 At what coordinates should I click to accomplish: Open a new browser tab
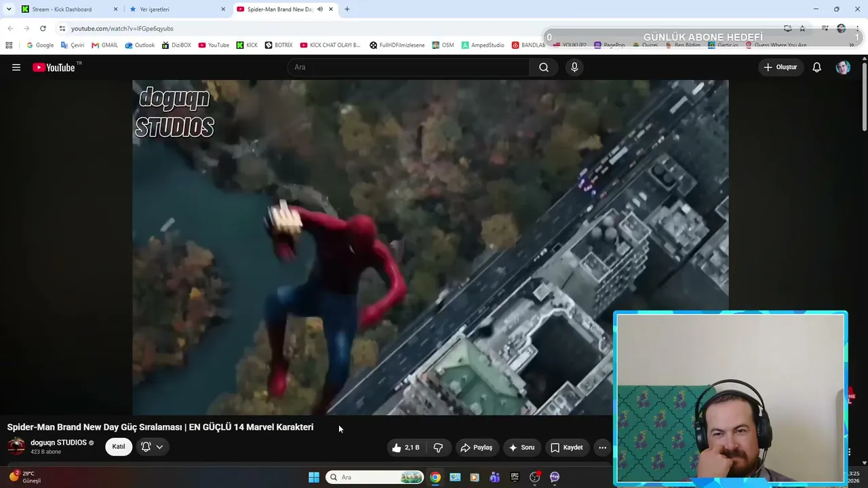pos(347,9)
